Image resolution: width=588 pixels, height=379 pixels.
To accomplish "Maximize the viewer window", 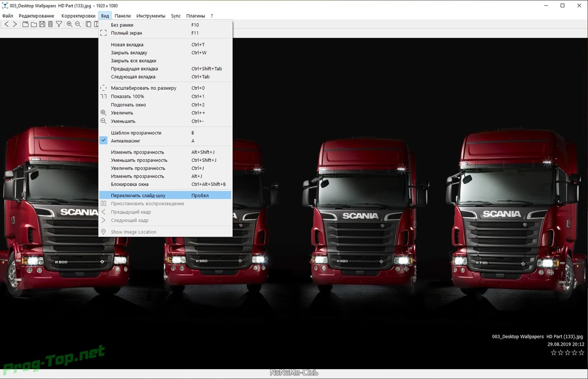I will tap(563, 6).
